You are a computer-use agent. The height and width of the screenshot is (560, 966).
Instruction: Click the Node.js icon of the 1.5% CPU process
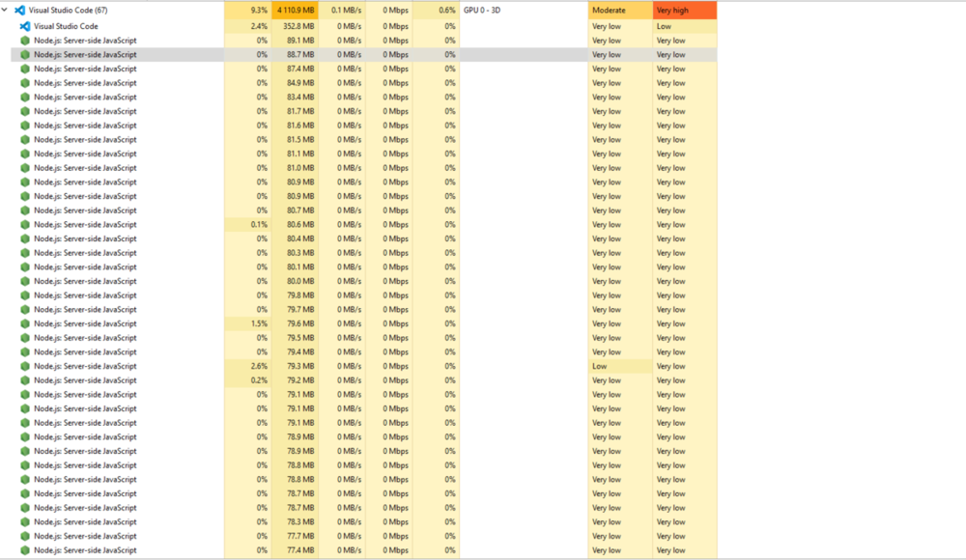(25, 323)
